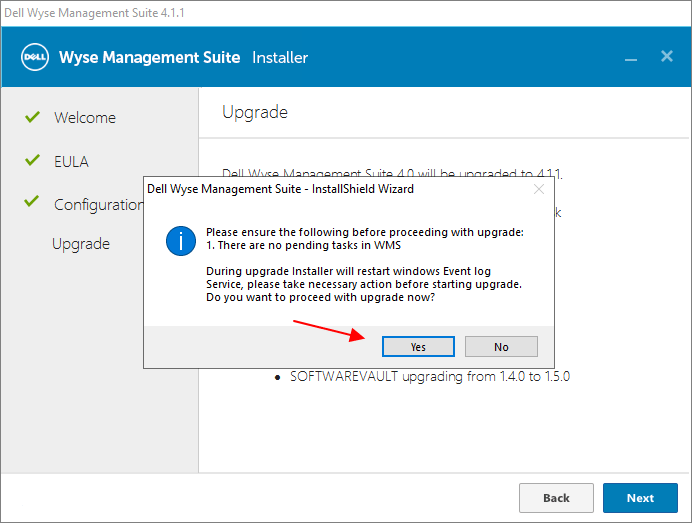Click the Wyse Management Suite Installer header title

(x=184, y=57)
